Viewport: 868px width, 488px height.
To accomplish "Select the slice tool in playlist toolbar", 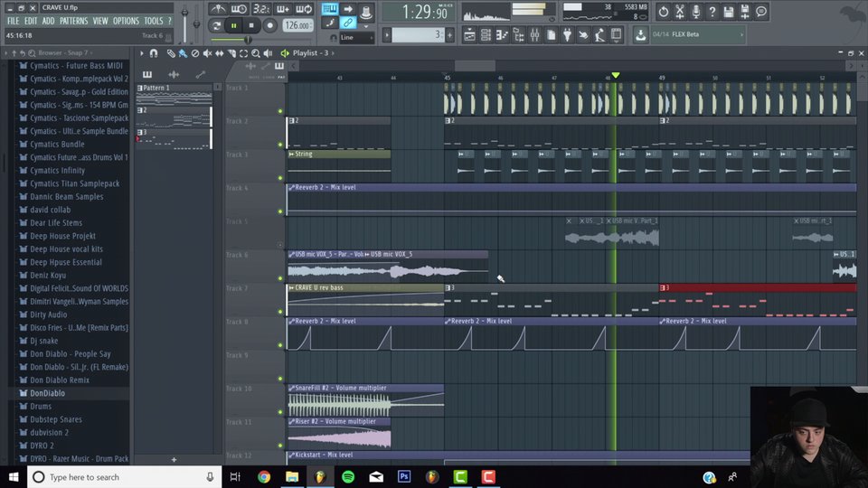I will click(231, 53).
